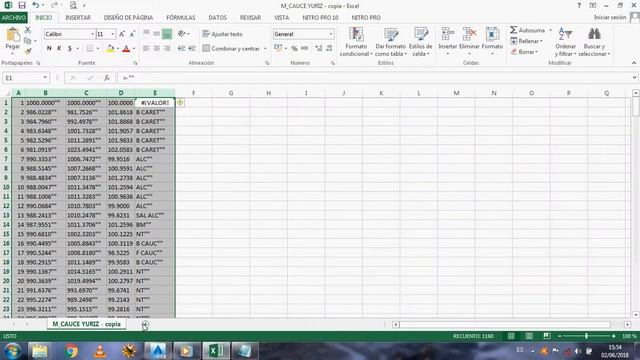
Task: Collapse the ribbon with arrow
Action: [x=634, y=63]
